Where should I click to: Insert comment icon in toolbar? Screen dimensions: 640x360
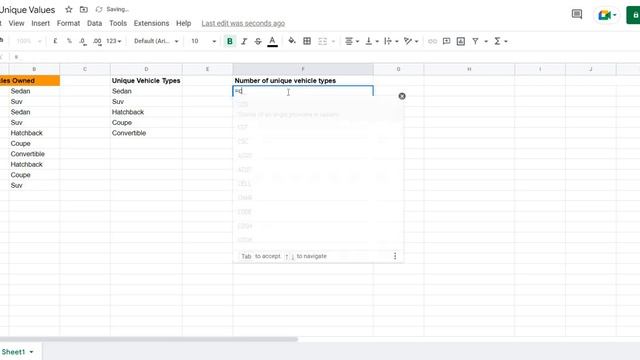tap(447, 41)
